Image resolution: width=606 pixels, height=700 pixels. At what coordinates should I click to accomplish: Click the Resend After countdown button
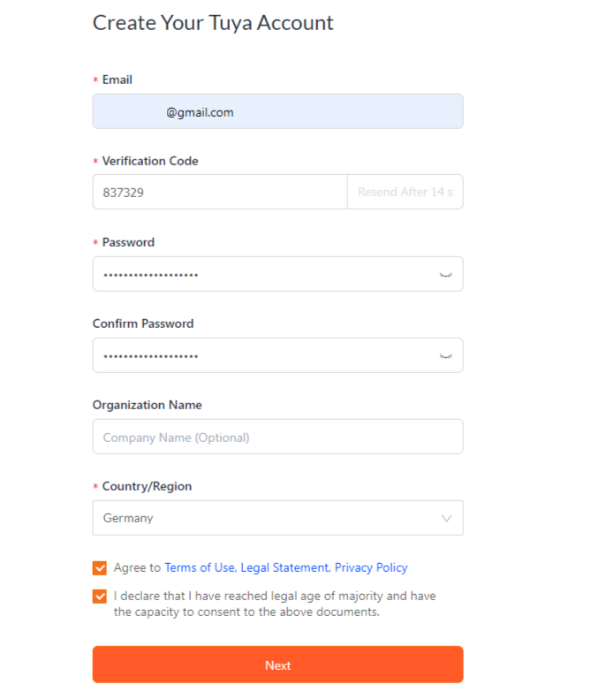(405, 192)
